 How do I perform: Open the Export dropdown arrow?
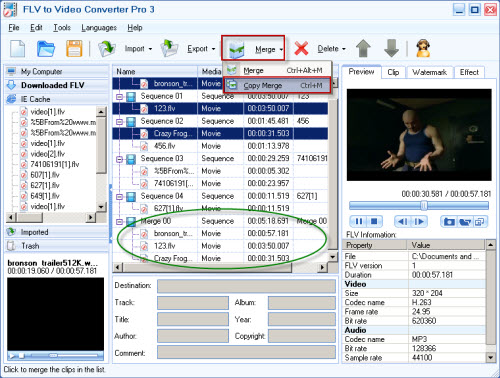(213, 49)
